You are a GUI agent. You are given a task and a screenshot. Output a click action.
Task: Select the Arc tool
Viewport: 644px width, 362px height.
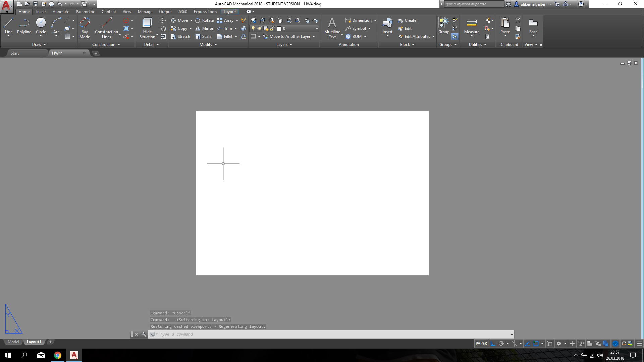[x=56, y=23]
